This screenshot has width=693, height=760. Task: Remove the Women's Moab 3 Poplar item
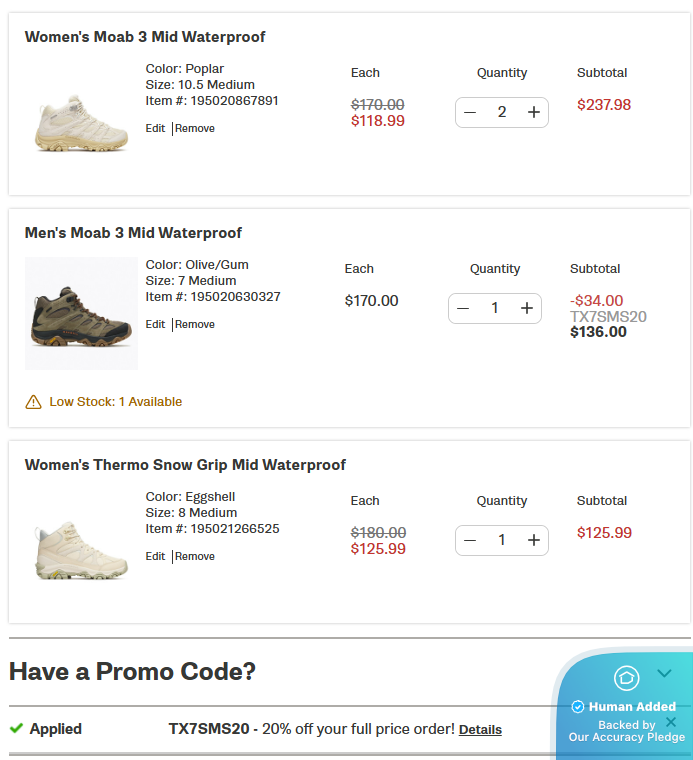(x=195, y=129)
